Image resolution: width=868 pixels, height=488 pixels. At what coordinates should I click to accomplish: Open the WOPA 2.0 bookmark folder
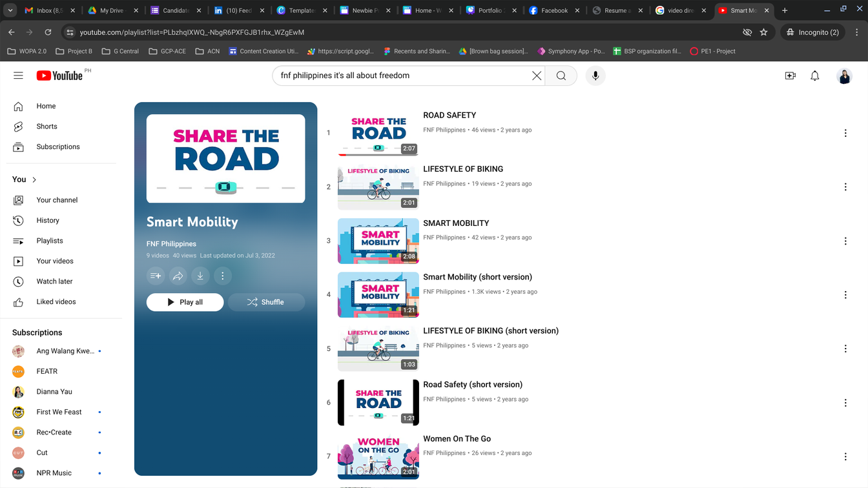tap(26, 51)
